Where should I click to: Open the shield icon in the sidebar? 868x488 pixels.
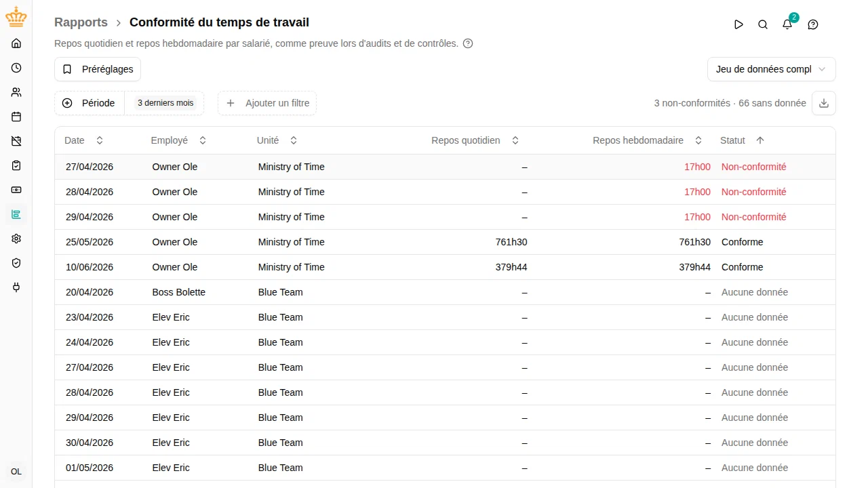(x=16, y=263)
